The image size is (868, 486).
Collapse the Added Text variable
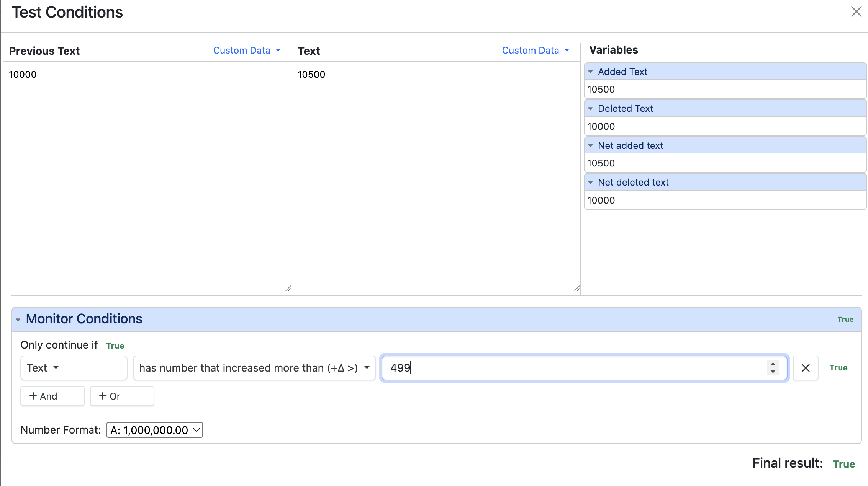click(x=591, y=72)
